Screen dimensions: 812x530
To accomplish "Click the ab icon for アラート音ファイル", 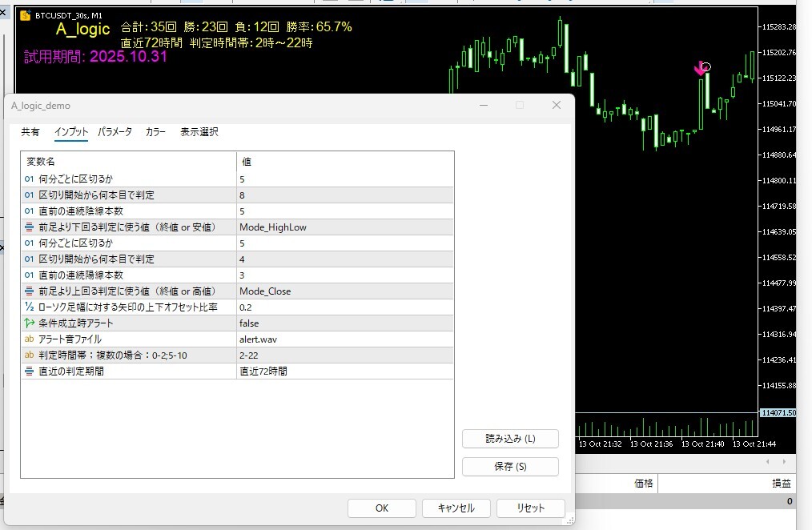I will click(29, 339).
